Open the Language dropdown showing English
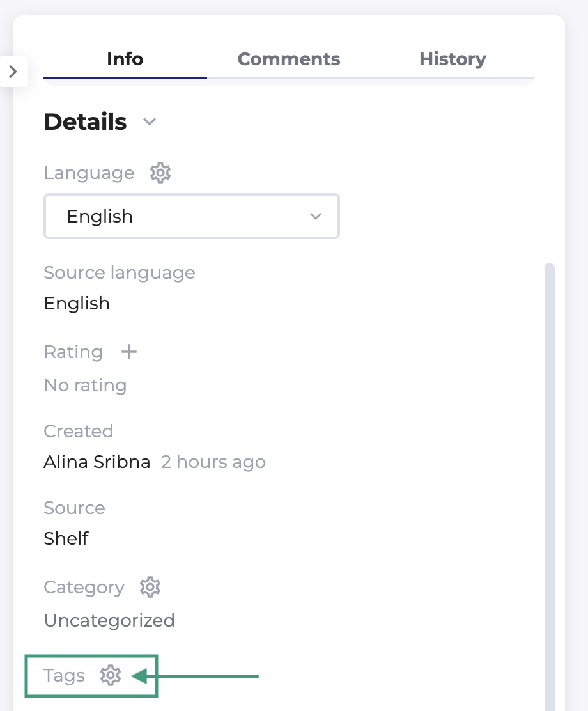 (192, 216)
